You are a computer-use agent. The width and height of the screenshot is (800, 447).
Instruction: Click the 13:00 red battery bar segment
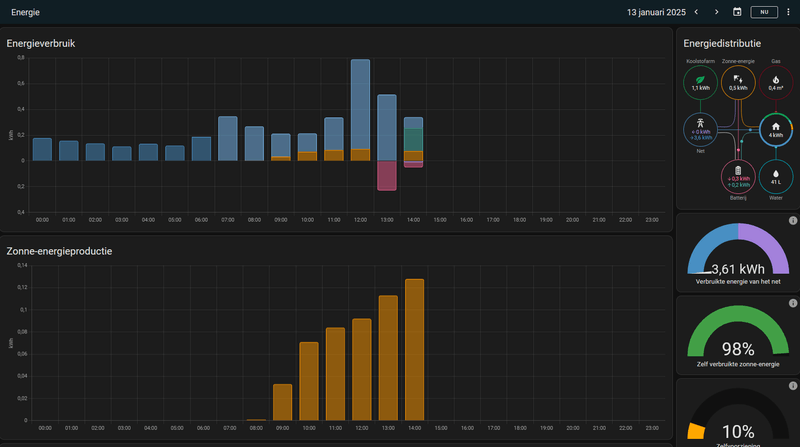pos(387,176)
